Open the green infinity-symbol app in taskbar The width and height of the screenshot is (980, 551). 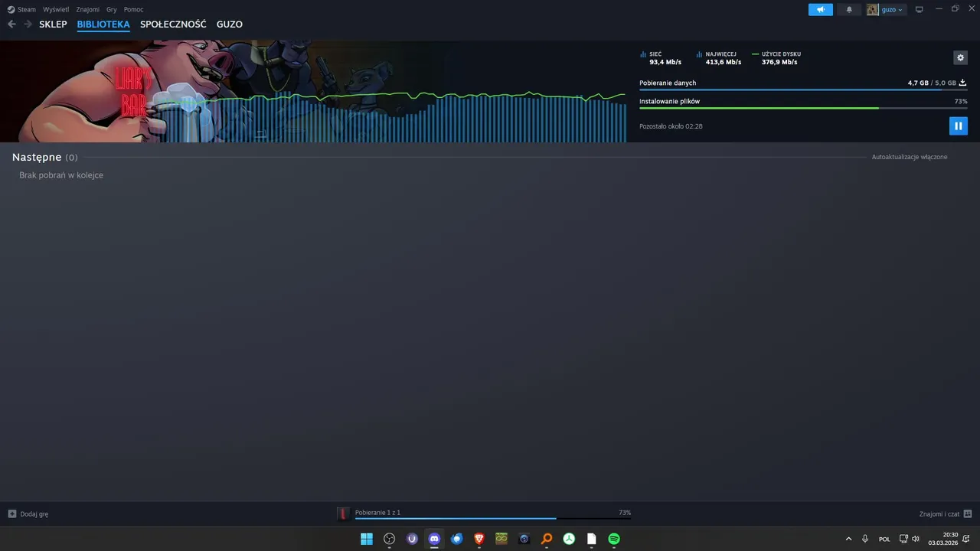501,539
